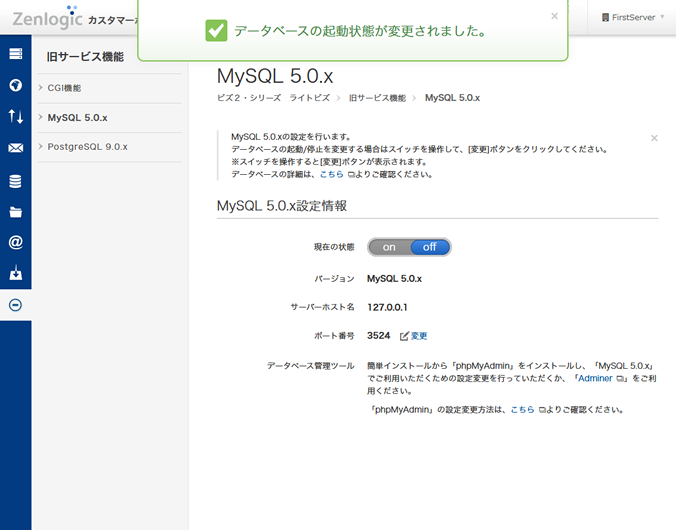Switch the database state to on

(x=389, y=247)
